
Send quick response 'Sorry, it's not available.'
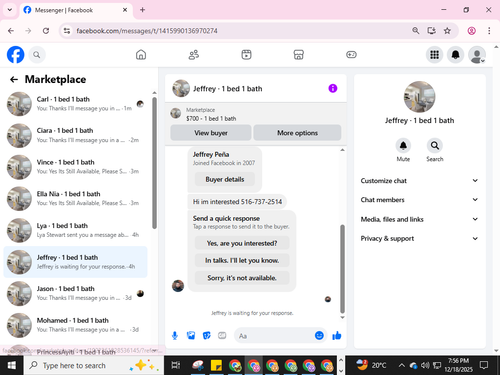coord(242,278)
